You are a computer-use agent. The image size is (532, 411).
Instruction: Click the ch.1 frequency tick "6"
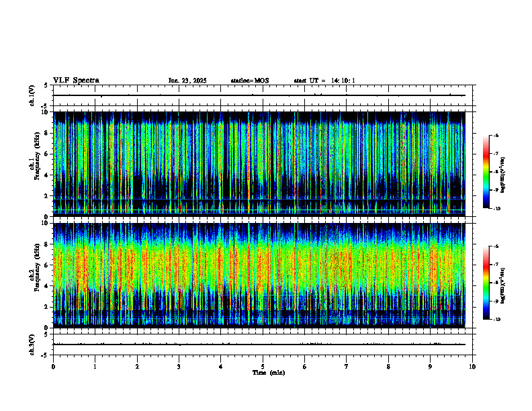coord(46,154)
